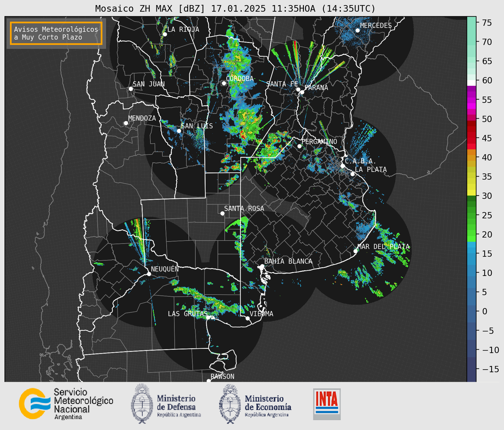Image resolution: width=504 pixels, height=430 pixels.
Task: Click the NEUQUÉN label text
Action: coord(165,269)
